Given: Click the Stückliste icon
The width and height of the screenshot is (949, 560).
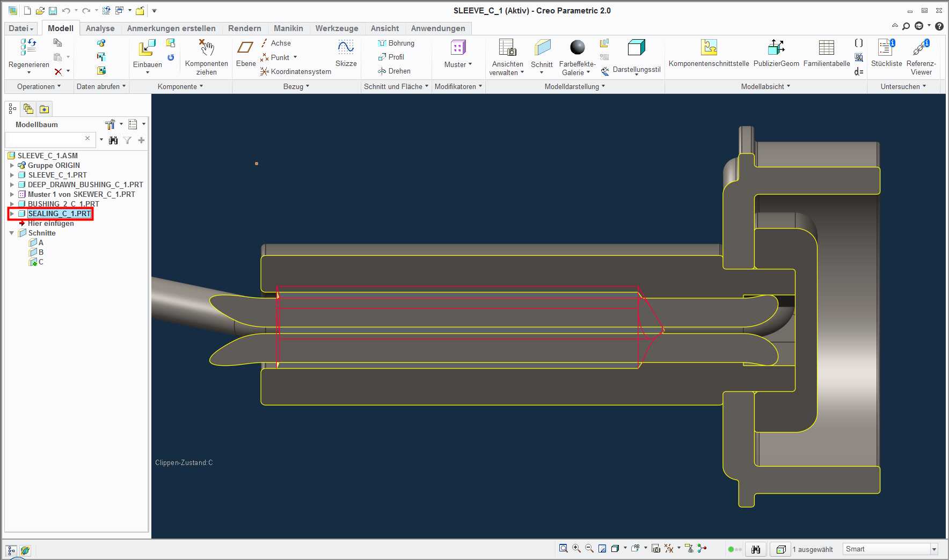Looking at the screenshot, I should click(886, 47).
